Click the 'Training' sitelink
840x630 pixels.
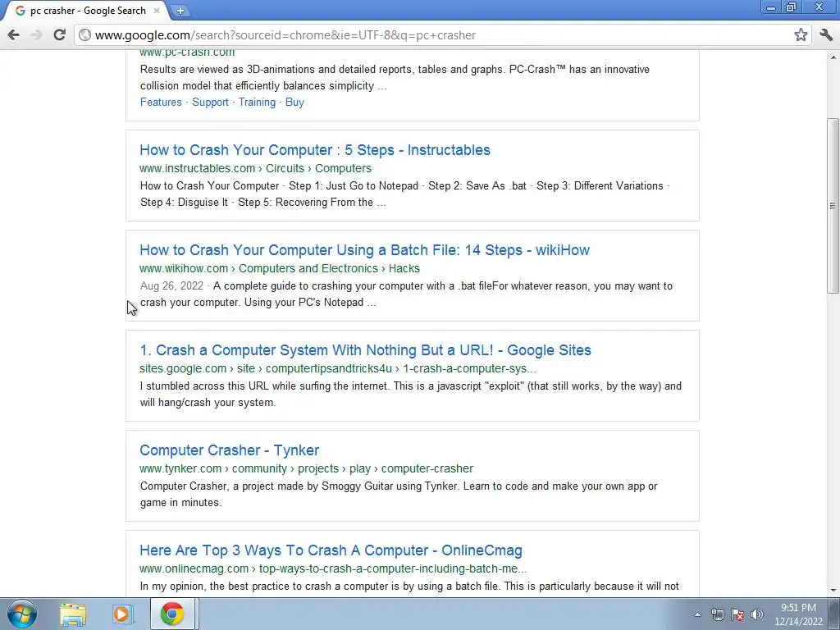click(x=257, y=103)
